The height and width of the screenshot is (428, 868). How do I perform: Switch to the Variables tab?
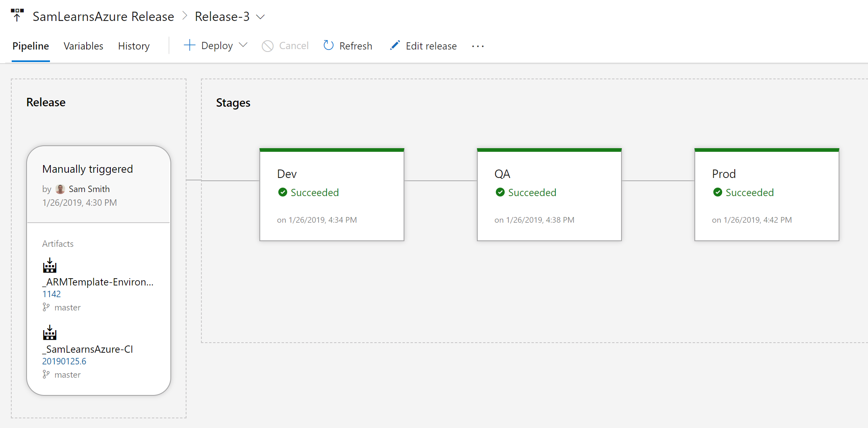83,46
